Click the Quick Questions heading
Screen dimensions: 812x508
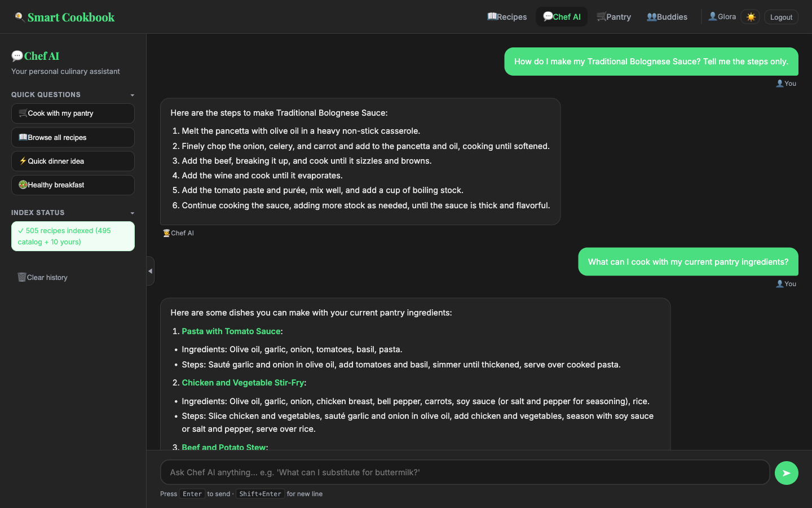click(46, 95)
